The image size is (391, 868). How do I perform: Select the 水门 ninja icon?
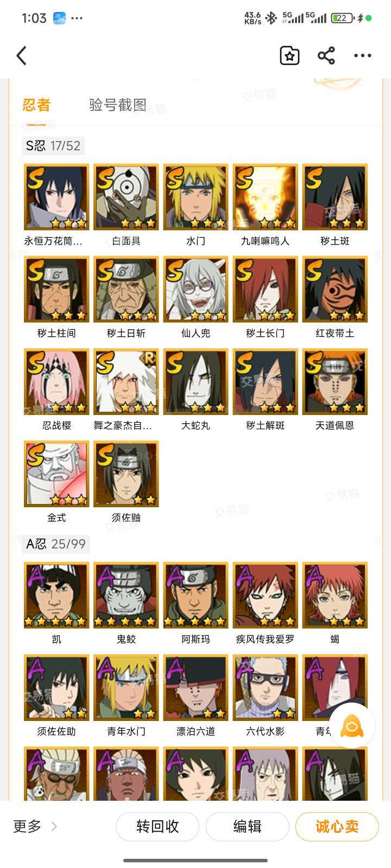point(195,197)
